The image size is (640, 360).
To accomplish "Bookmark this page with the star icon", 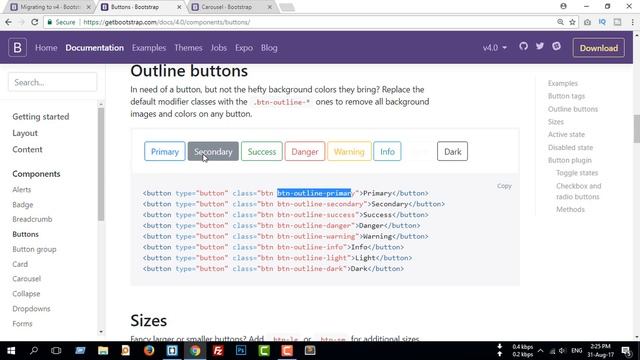I will 572,22.
